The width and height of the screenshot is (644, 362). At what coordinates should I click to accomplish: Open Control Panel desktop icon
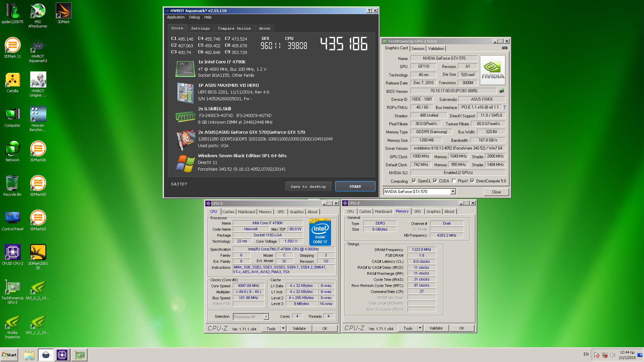(x=12, y=221)
